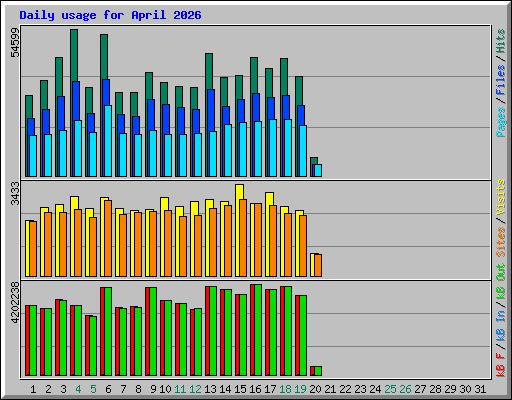Image resolution: width=512 pixels, height=400 pixels.
Task: Click the blue files bar for day 4
Action: pos(76,101)
